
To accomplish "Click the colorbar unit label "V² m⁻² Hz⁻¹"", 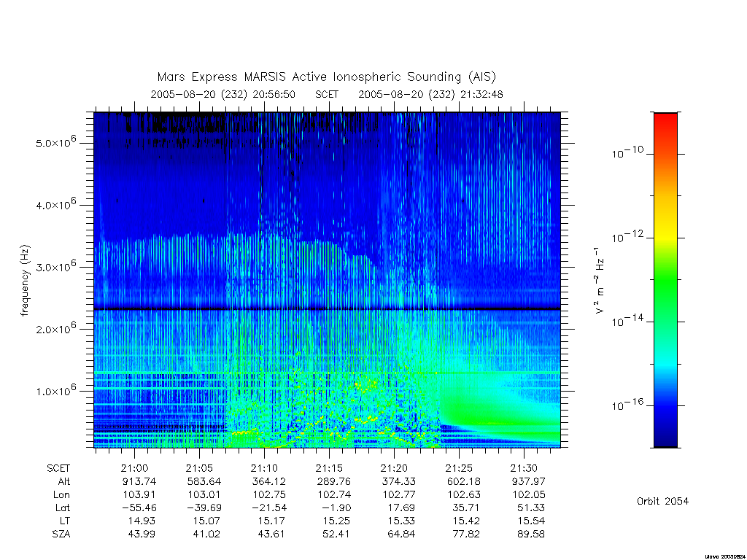I will click(600, 280).
